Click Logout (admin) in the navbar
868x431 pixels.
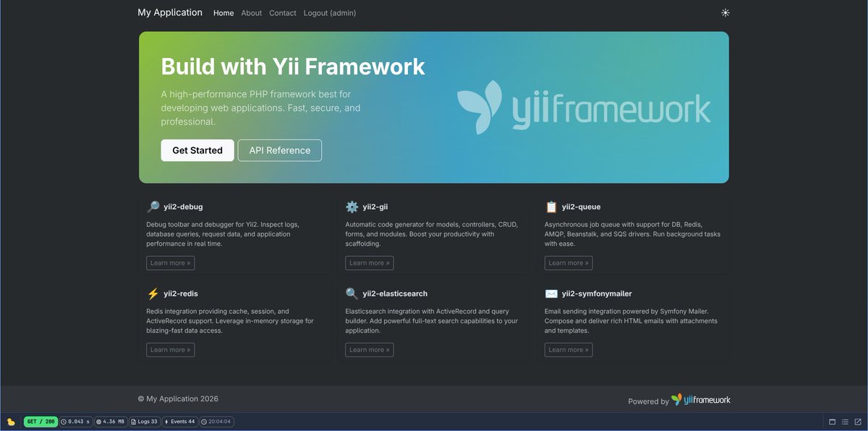[x=330, y=13]
